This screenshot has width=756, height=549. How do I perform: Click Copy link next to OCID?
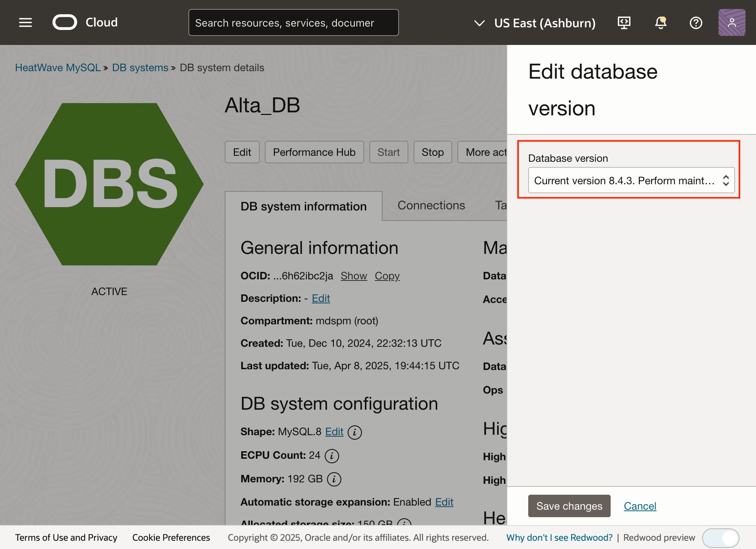pyautogui.click(x=387, y=276)
